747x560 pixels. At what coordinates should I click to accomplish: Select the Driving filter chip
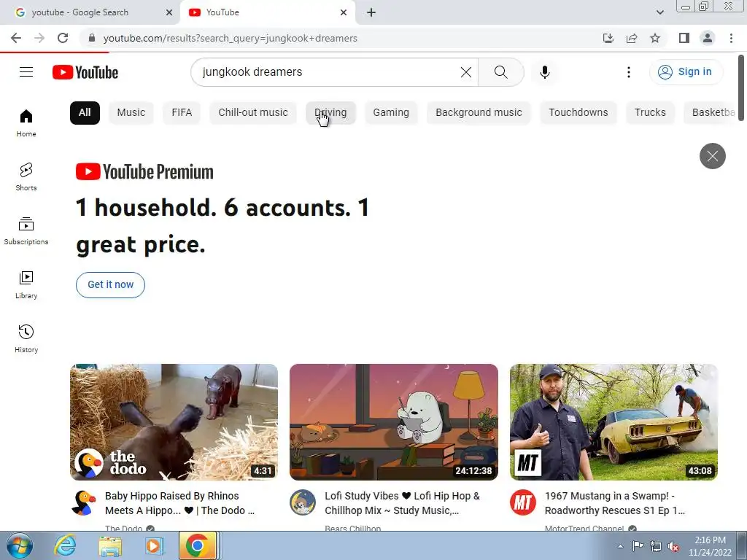pos(330,112)
